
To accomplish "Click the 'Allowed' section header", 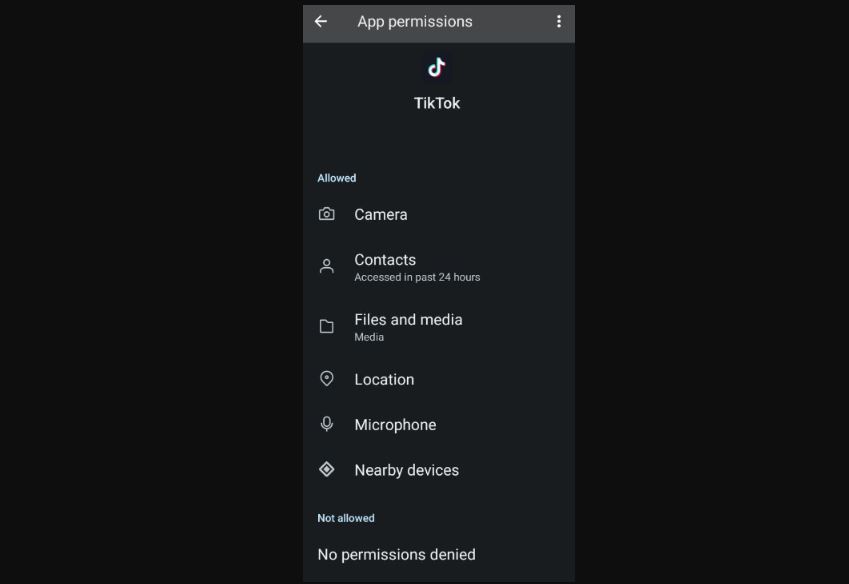I will tap(337, 178).
